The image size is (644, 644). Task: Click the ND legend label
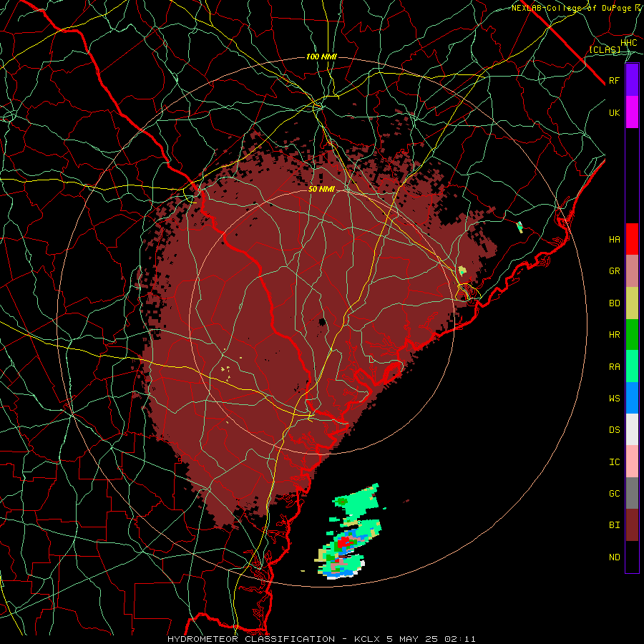tap(615, 557)
